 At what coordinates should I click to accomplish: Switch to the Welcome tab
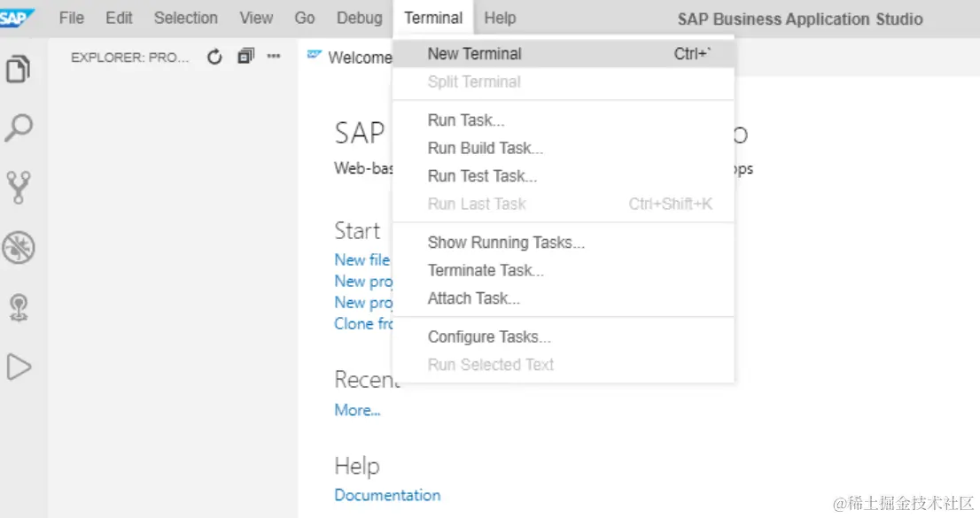click(350, 58)
